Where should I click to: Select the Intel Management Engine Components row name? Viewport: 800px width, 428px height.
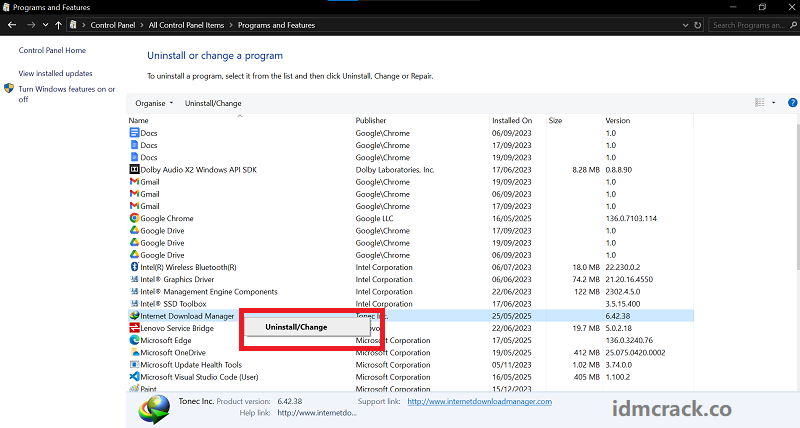(x=209, y=291)
